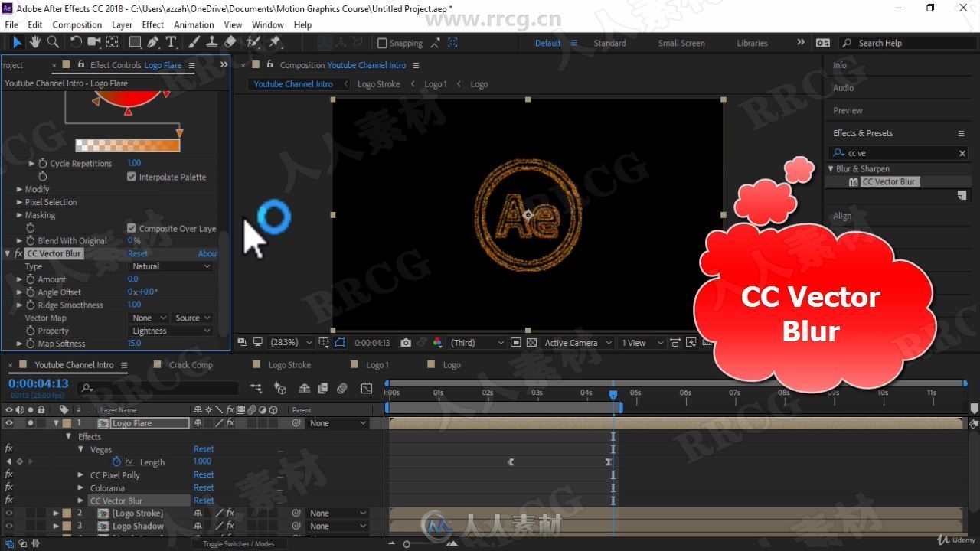The image size is (980, 551).
Task: Hide the Logo Shadow layer
Action: point(9,527)
